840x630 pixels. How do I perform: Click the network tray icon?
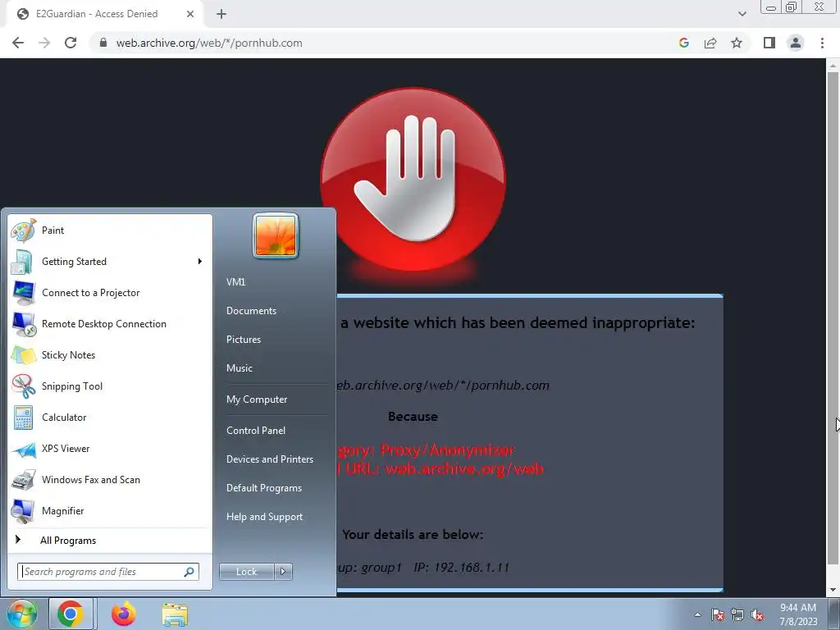pyautogui.click(x=737, y=614)
